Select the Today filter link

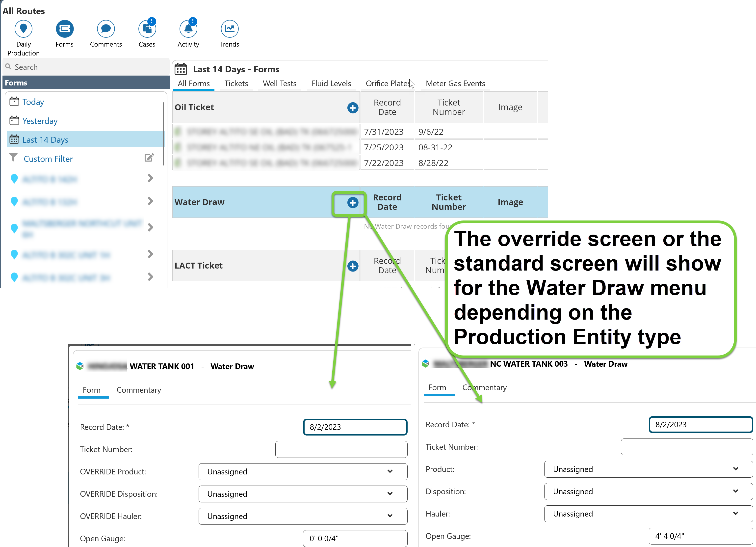click(33, 102)
